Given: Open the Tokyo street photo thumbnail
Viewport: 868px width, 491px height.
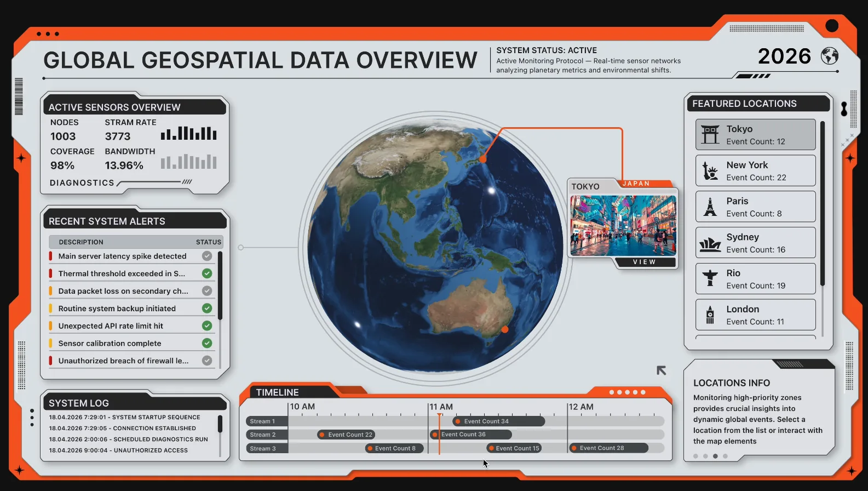Looking at the screenshot, I should tap(623, 225).
